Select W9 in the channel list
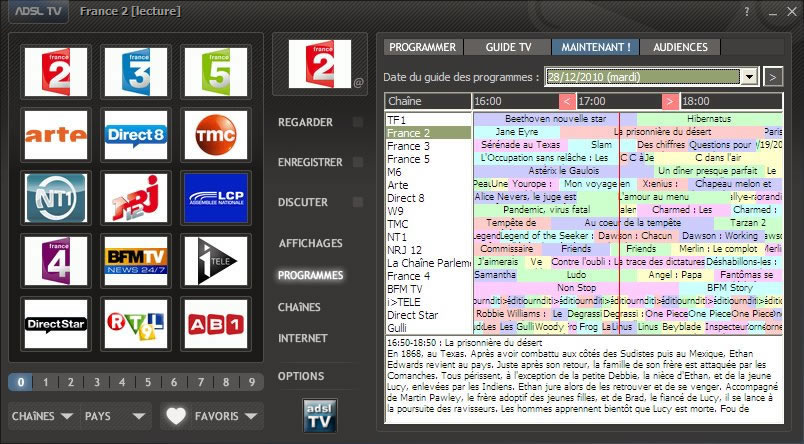 point(428,211)
